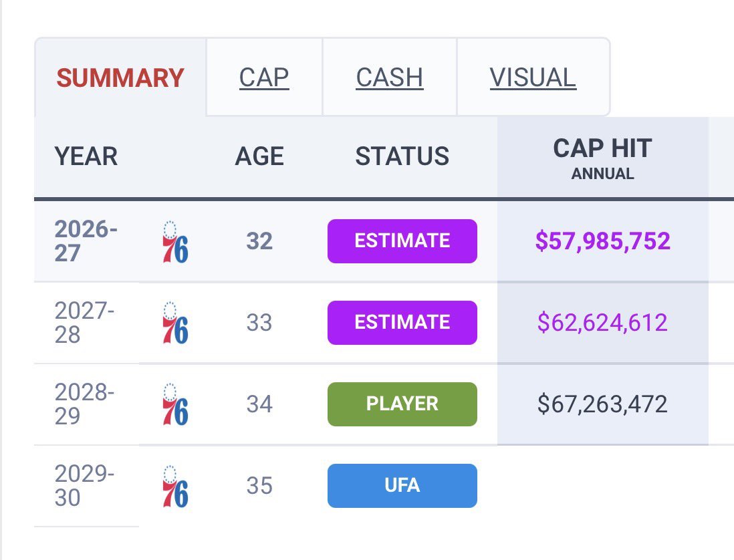Click the $67,263,472 cap hit value
The height and width of the screenshot is (560, 734).
click(602, 404)
